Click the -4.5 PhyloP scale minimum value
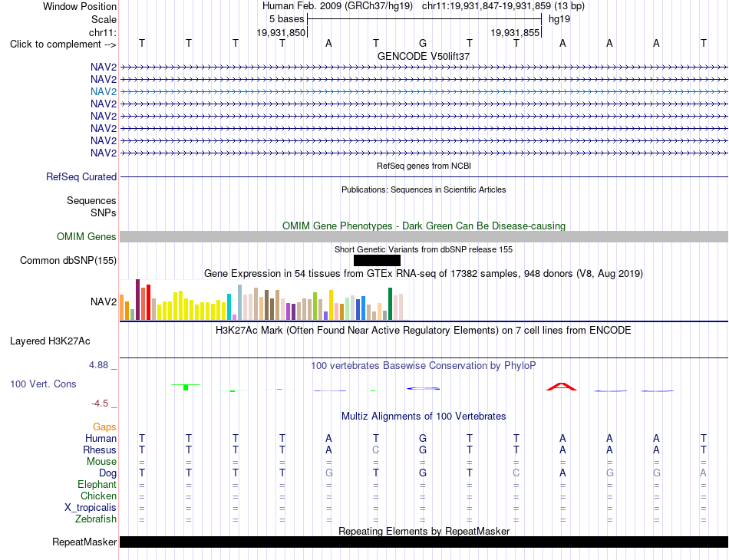 tap(100, 404)
